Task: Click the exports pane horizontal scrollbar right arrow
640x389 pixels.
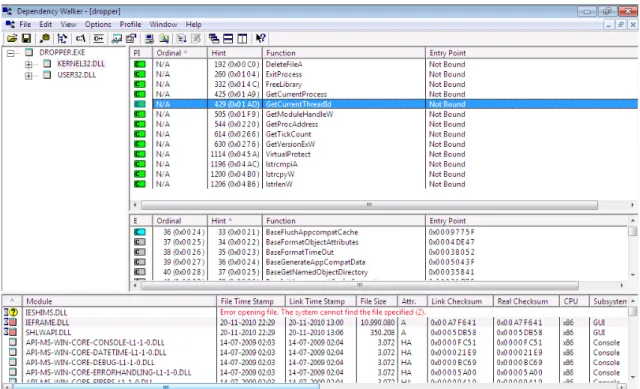Action: (622, 285)
